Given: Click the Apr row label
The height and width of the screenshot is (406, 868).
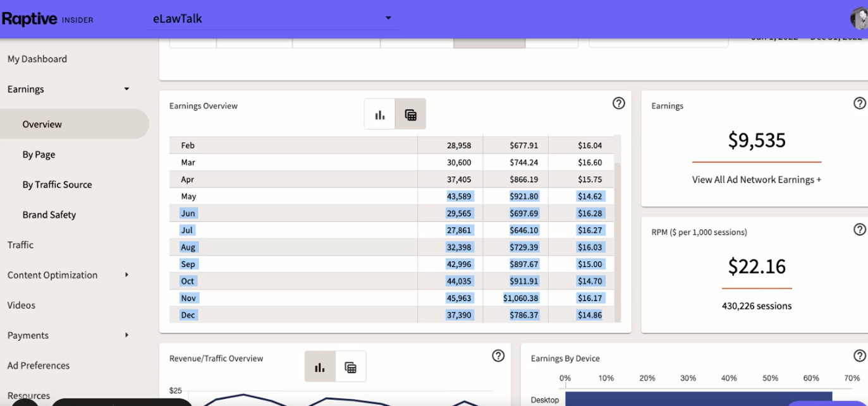Looking at the screenshot, I should coord(187,179).
